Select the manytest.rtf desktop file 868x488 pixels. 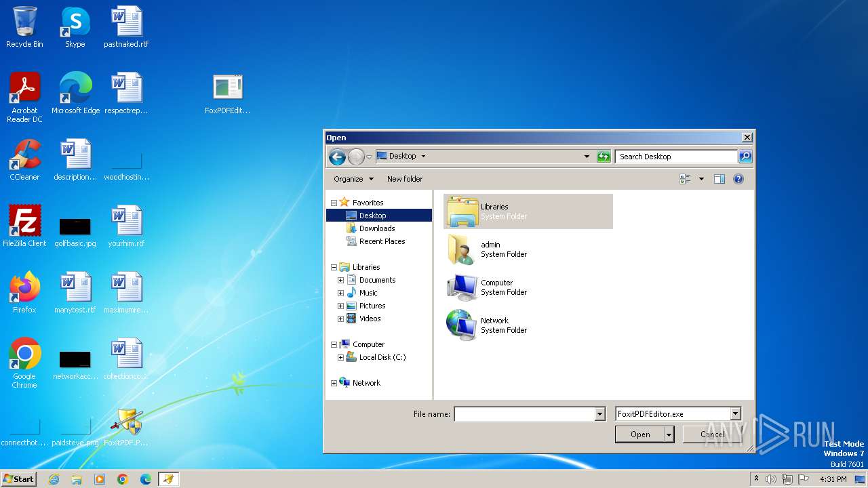pyautogui.click(x=75, y=293)
